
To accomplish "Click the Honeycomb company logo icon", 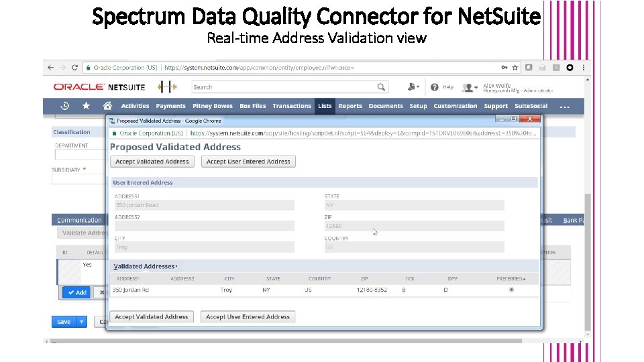I will pyautogui.click(x=167, y=86).
